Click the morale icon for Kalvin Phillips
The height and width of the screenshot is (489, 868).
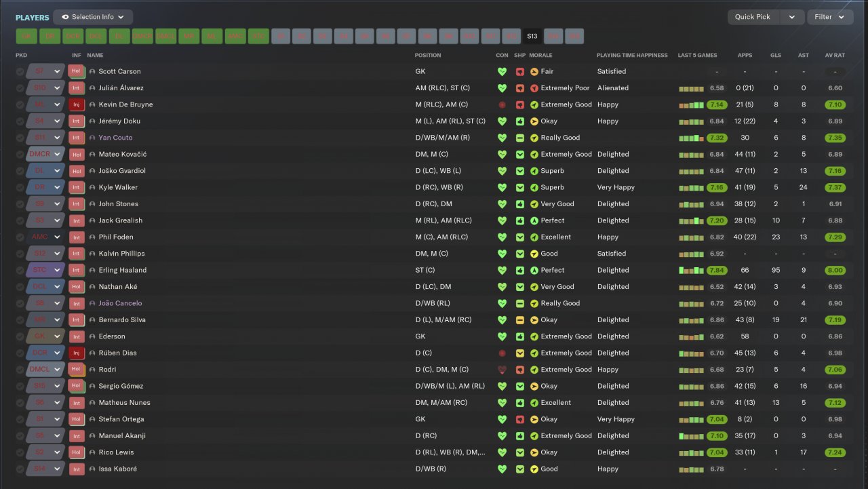pyautogui.click(x=534, y=254)
